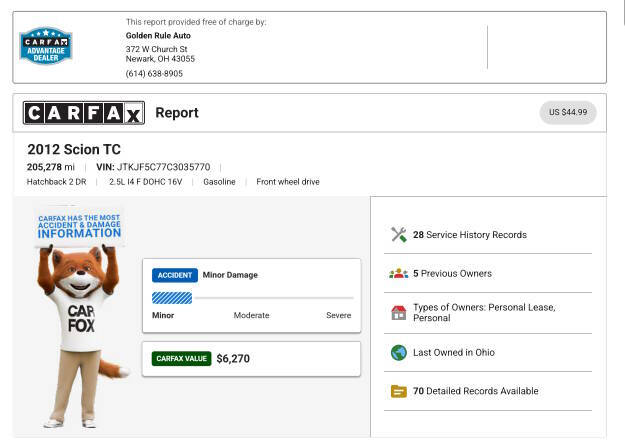Click the Severe severity label

[x=338, y=315]
